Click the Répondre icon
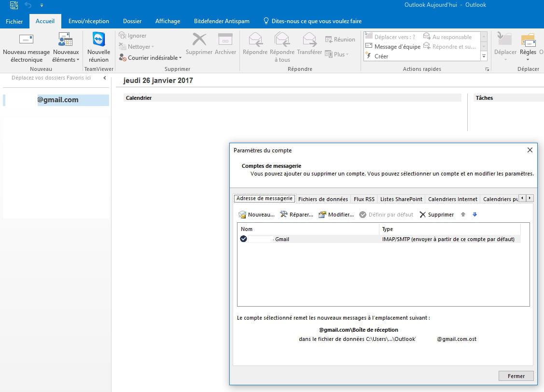The height and width of the screenshot is (392, 544). point(255,39)
